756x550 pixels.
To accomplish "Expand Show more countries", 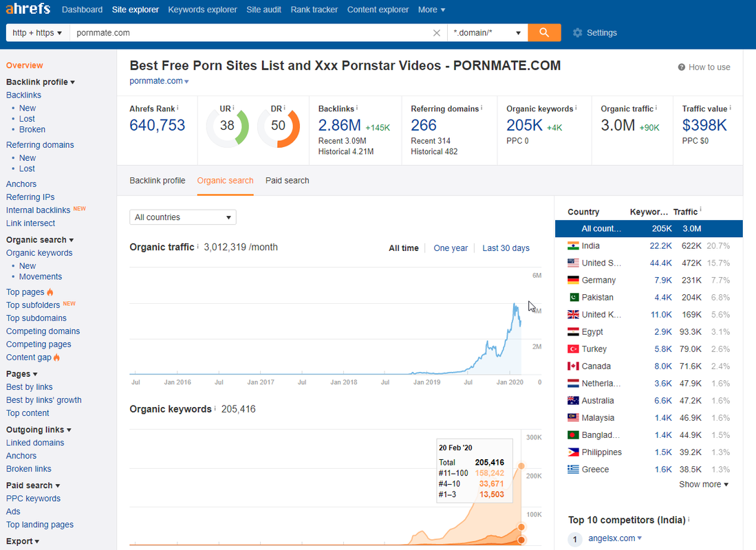I will 704,485.
